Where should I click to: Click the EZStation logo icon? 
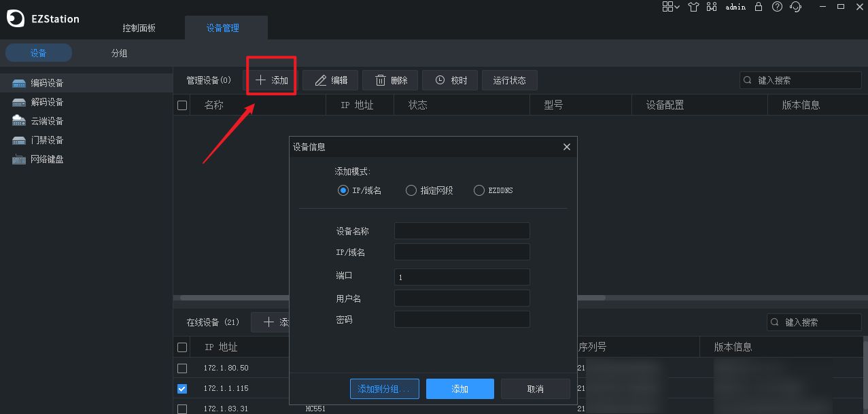[x=16, y=18]
